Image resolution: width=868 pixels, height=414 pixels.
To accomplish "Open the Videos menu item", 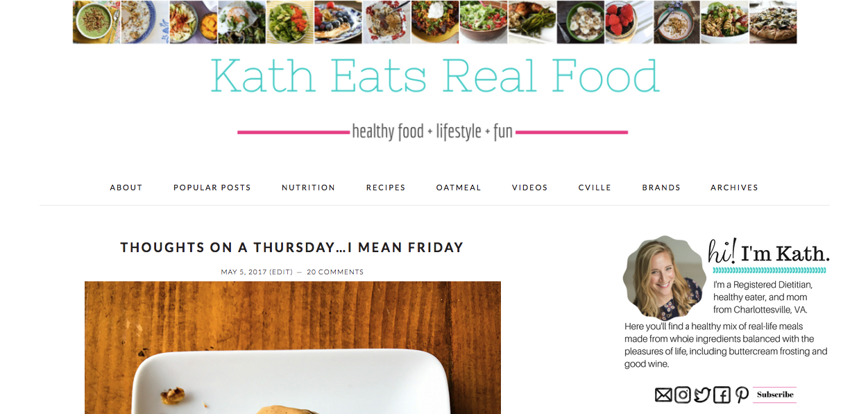I will point(530,188).
